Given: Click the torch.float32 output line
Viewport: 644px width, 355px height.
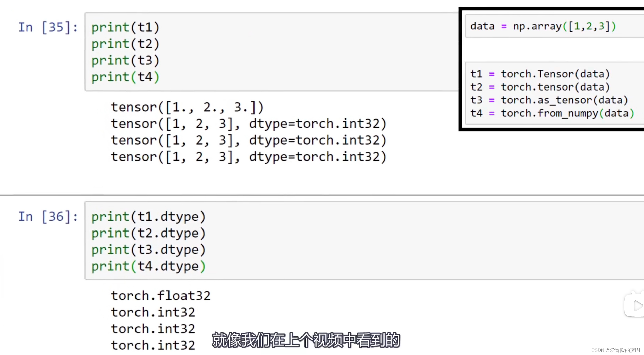Looking at the screenshot, I should click(161, 296).
